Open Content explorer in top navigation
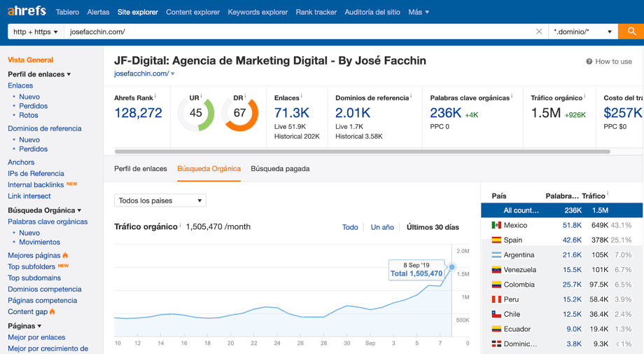 pyautogui.click(x=192, y=13)
